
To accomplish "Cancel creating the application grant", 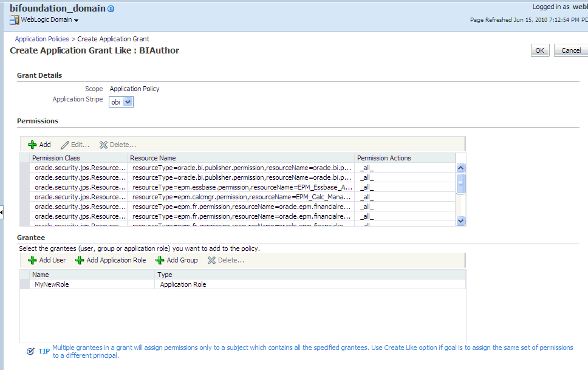I will 570,50.
